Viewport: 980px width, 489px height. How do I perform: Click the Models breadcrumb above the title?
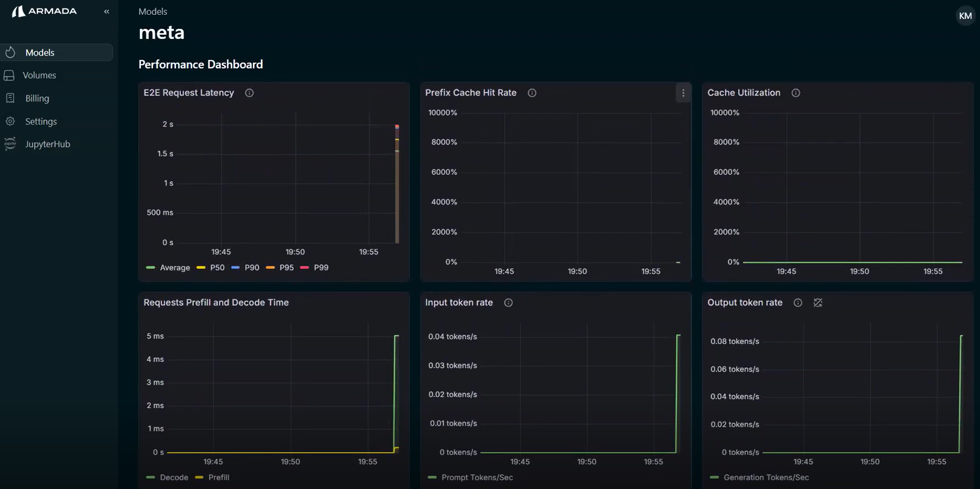pos(152,11)
